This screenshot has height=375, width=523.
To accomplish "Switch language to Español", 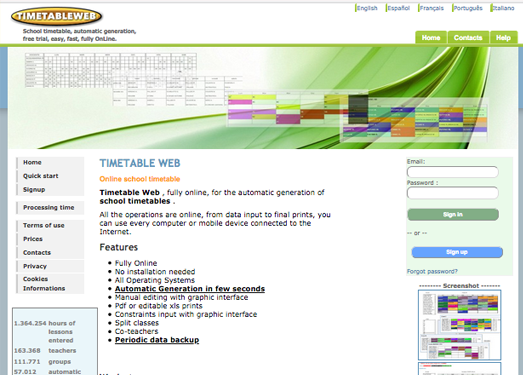I will pos(398,8).
